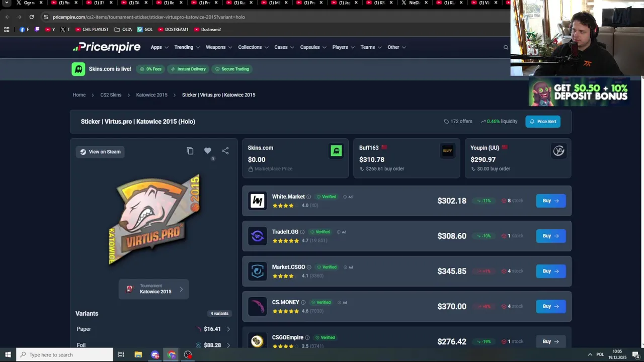The width and height of the screenshot is (644, 362).
Task: Copy item name using the copy icon
Action: tap(190, 151)
